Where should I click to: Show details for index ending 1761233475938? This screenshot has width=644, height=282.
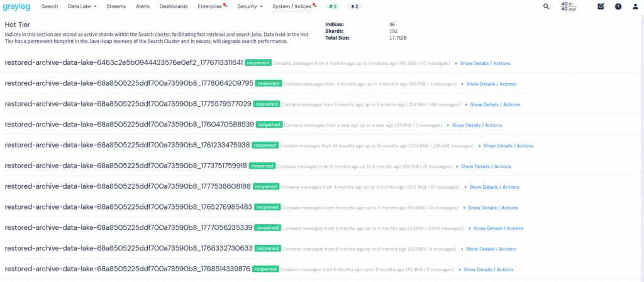(506, 145)
